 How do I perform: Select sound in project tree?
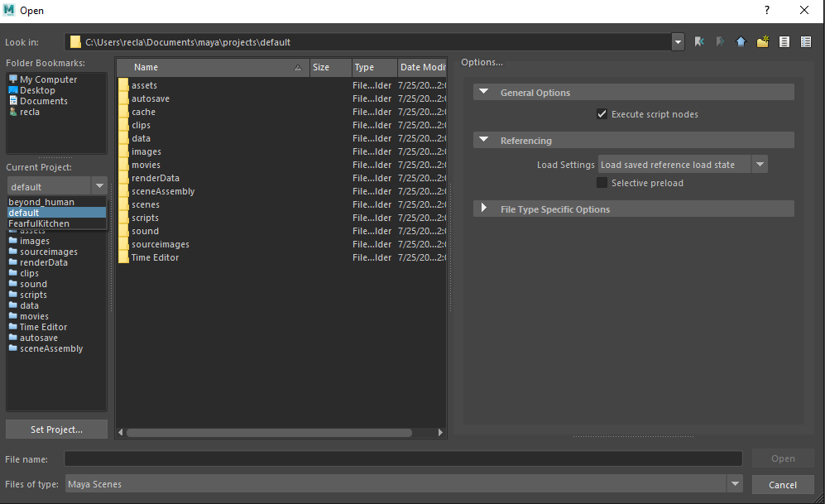click(x=28, y=284)
